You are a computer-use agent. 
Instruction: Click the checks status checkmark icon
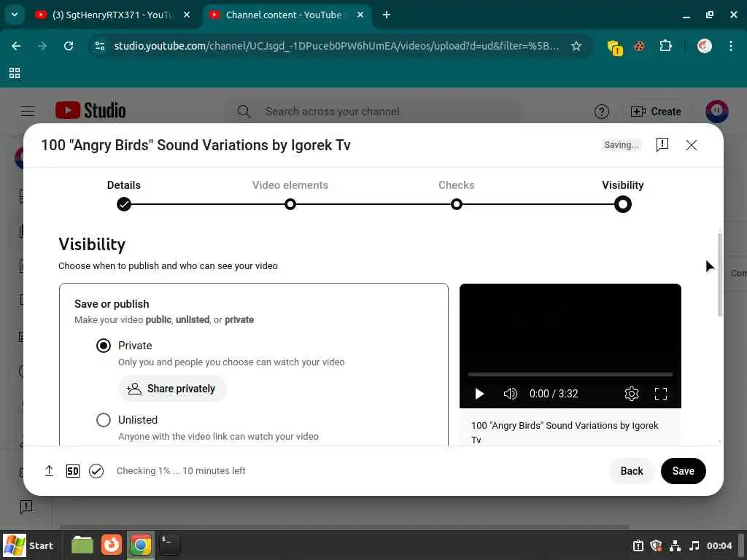coord(96,471)
